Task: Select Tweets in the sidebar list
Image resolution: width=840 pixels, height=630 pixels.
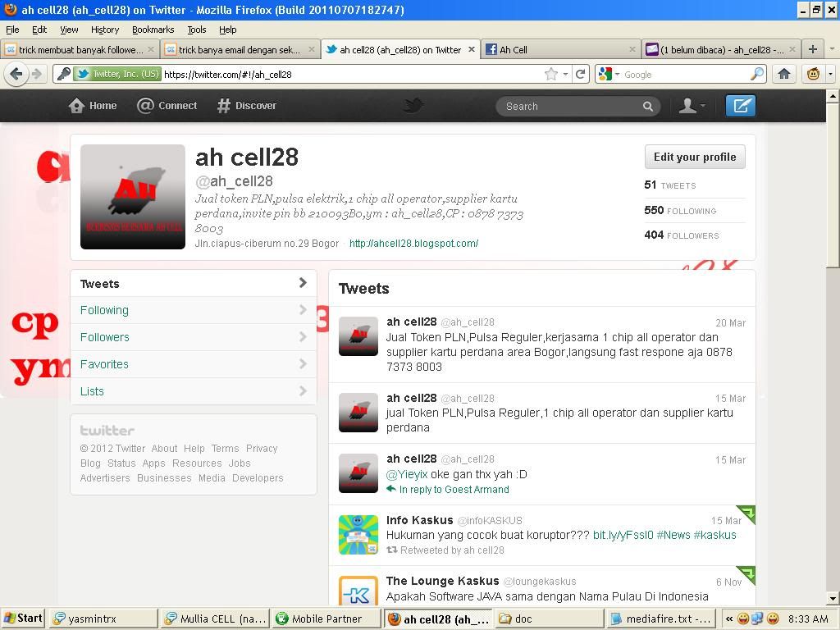Action: [194, 283]
